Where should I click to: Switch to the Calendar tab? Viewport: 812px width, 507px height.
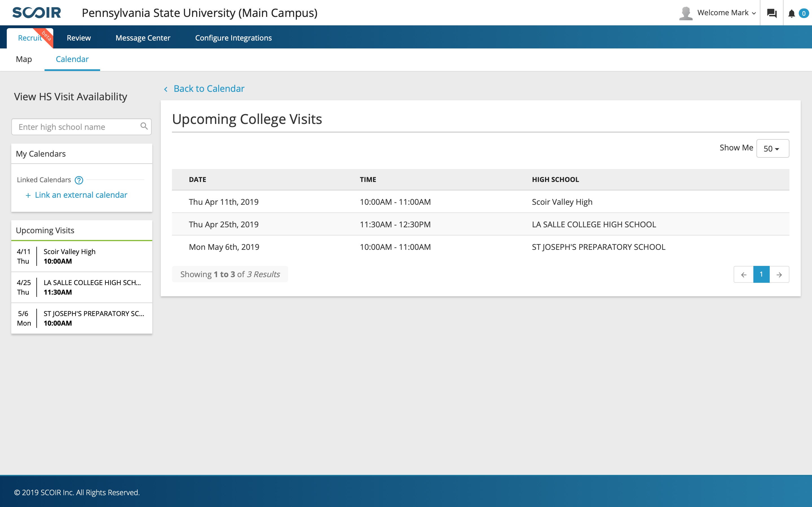pos(72,59)
